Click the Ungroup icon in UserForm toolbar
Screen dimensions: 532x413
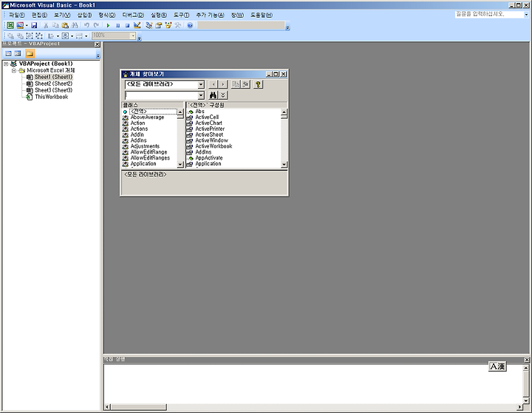(x=39, y=35)
